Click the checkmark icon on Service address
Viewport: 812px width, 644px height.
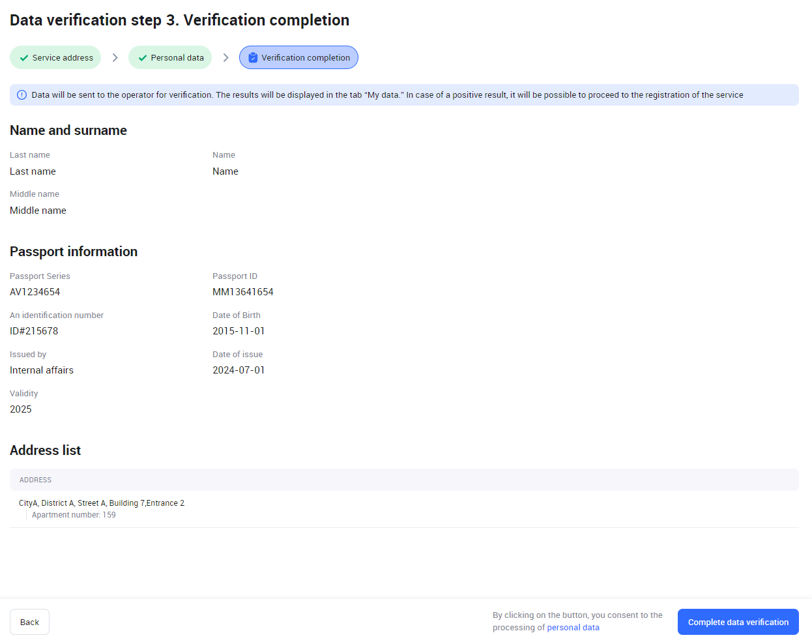click(24, 58)
